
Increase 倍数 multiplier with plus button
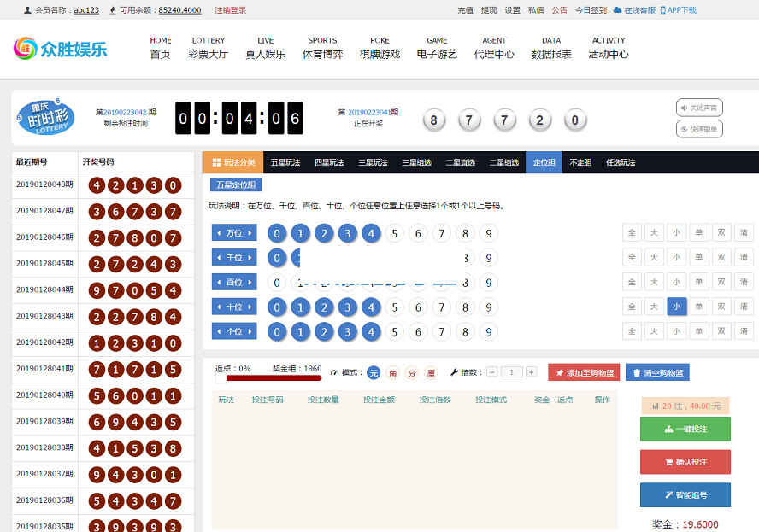(x=531, y=372)
